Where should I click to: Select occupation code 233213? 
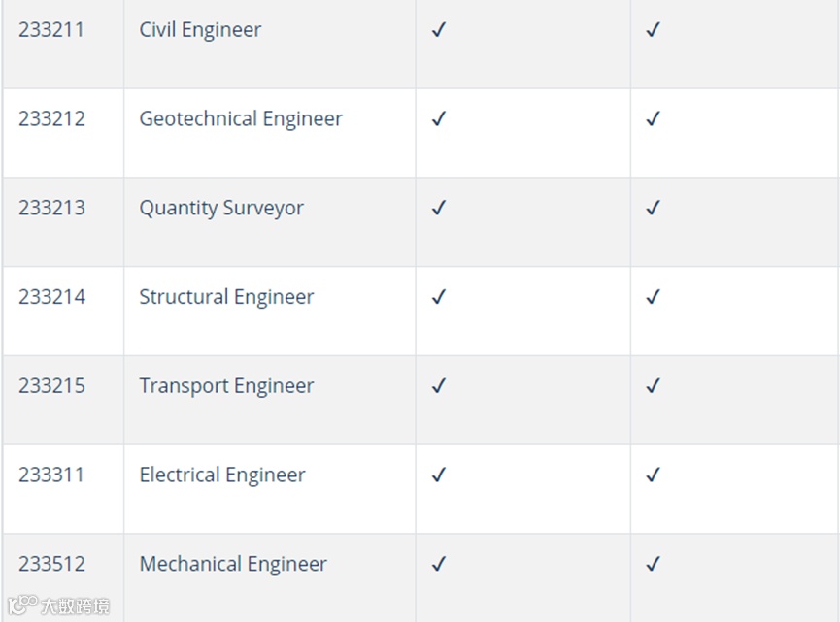[x=52, y=207]
